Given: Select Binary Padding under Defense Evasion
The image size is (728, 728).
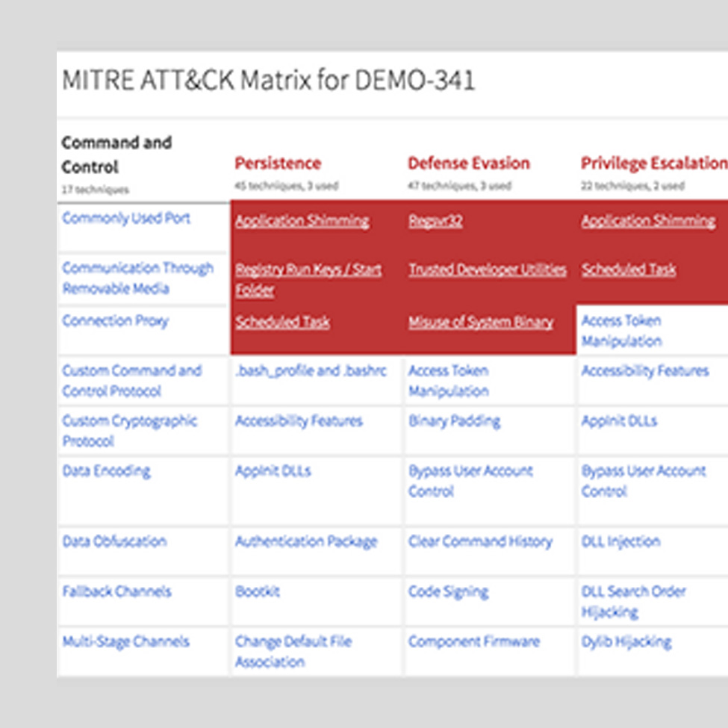Looking at the screenshot, I should (454, 421).
